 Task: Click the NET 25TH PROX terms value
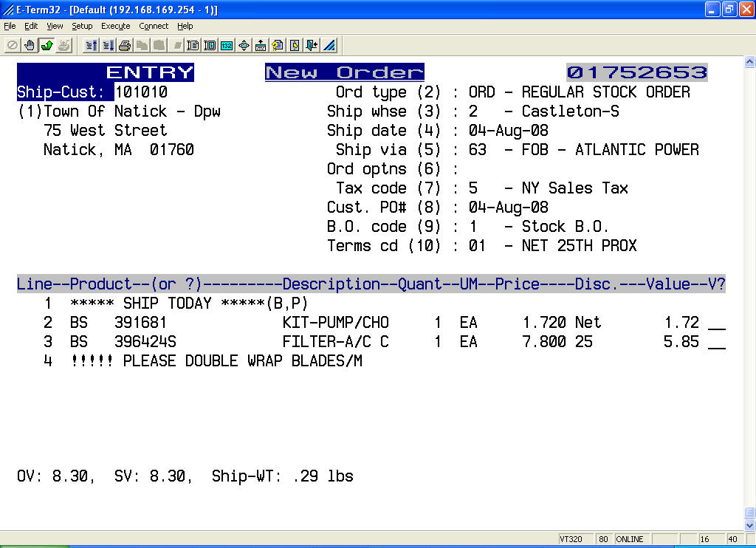[579, 245]
